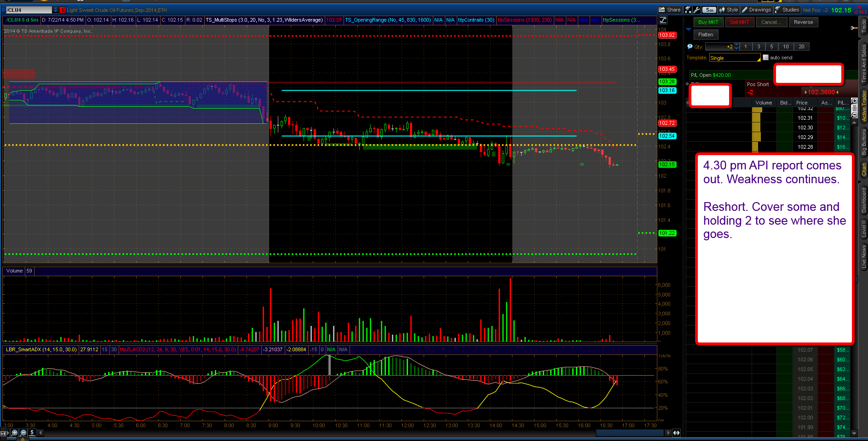Open the Dashboard side tab
Image resolution: width=868 pixels, height=441 pixels.
(x=863, y=200)
